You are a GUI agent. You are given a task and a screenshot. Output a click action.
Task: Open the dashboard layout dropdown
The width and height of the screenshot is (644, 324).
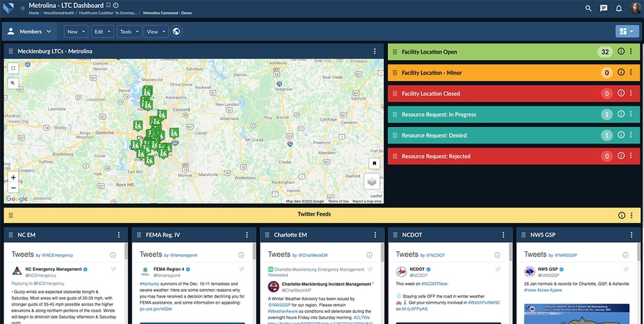click(627, 31)
